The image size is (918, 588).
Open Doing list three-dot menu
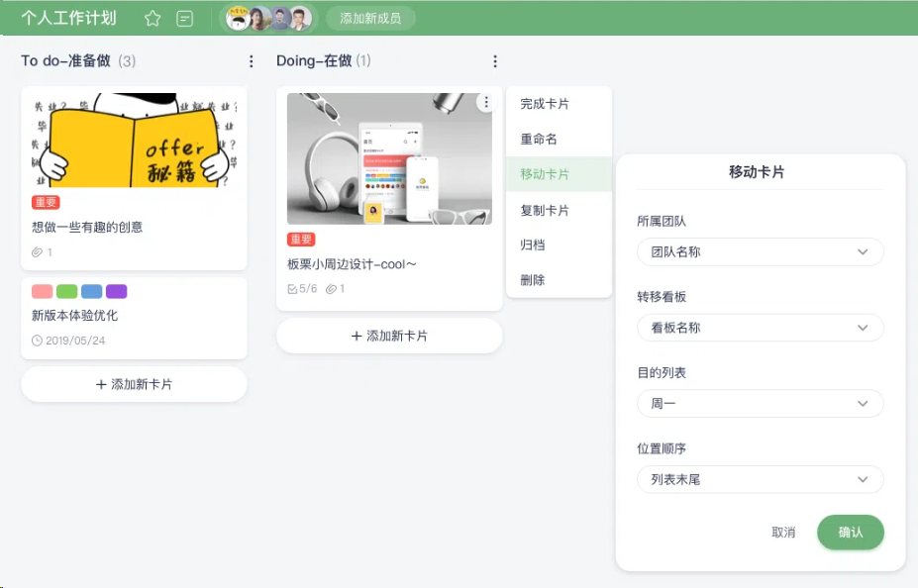[495, 61]
